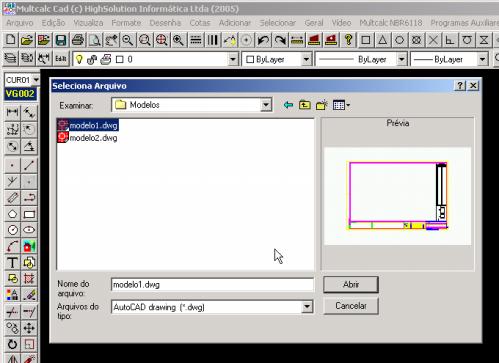Screen dimensions: 499x363
Task: Click the Abrir button
Action: point(351,285)
